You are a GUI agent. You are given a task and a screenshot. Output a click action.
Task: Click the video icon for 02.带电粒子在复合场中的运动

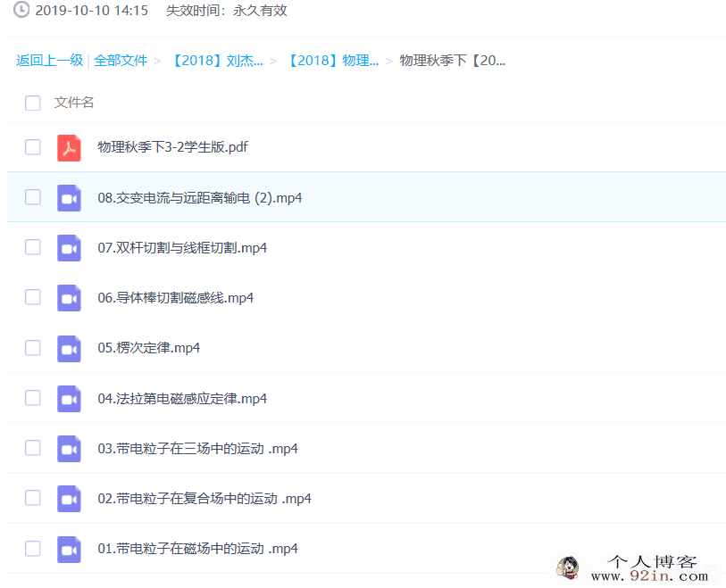[69, 499]
